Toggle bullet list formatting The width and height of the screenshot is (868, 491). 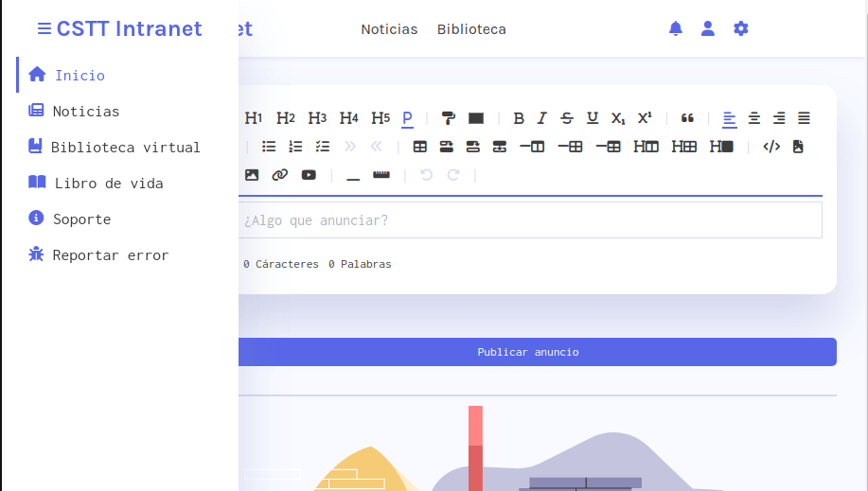[x=269, y=147]
